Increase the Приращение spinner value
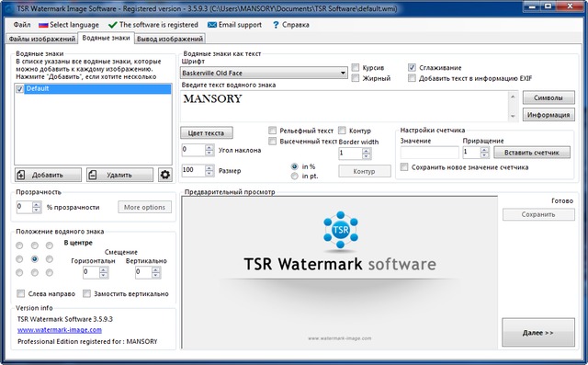 (484, 150)
